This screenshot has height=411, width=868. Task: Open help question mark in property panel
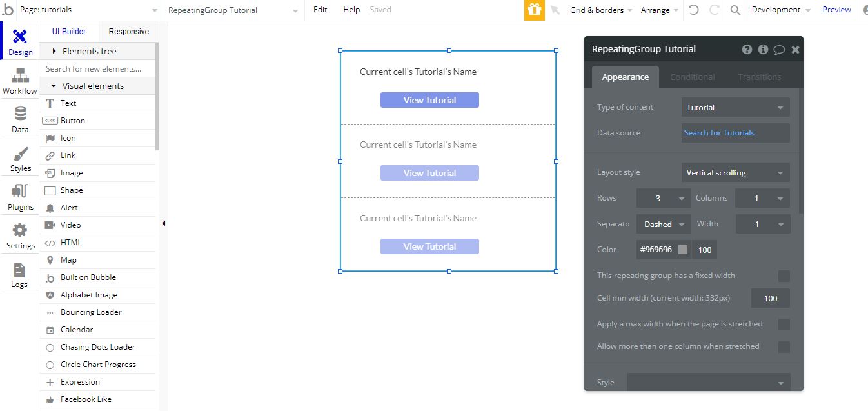point(747,49)
